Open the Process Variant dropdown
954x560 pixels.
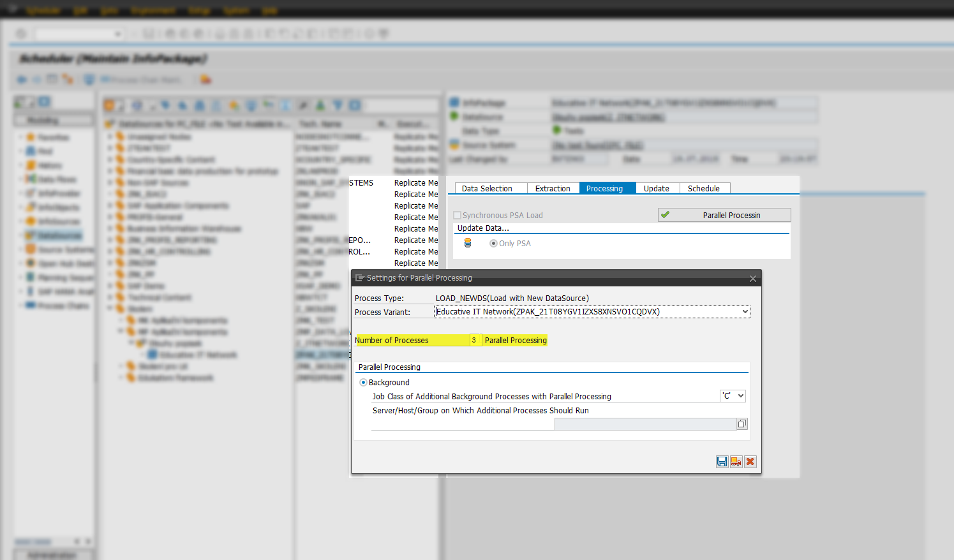pyautogui.click(x=745, y=311)
